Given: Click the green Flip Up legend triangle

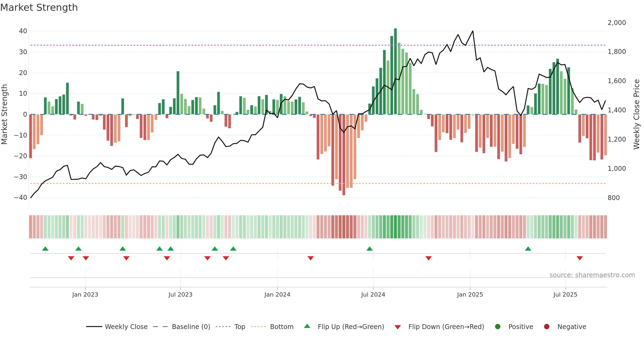Looking at the screenshot, I should click(x=307, y=326).
